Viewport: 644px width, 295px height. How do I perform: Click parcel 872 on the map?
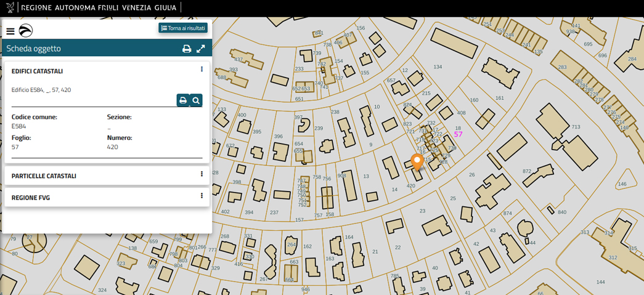527,171
